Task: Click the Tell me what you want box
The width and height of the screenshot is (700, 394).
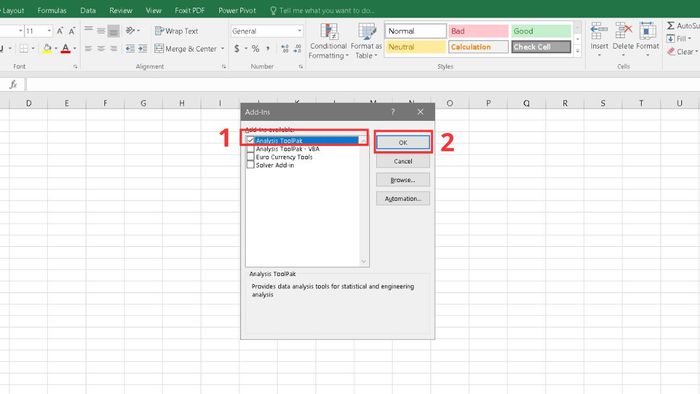Action: (x=322, y=10)
